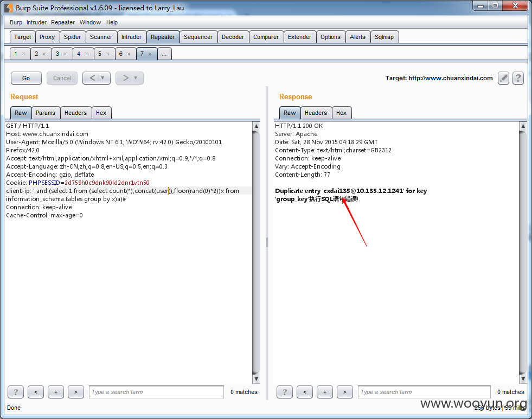
Task: Close Repeater tab 4 with its x
Action: click(x=86, y=54)
